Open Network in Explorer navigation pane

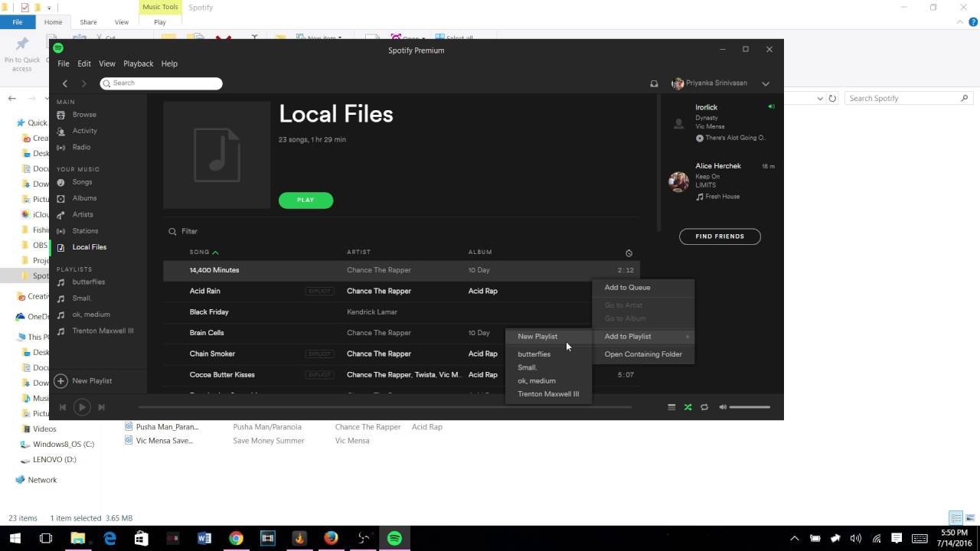pyautogui.click(x=42, y=480)
